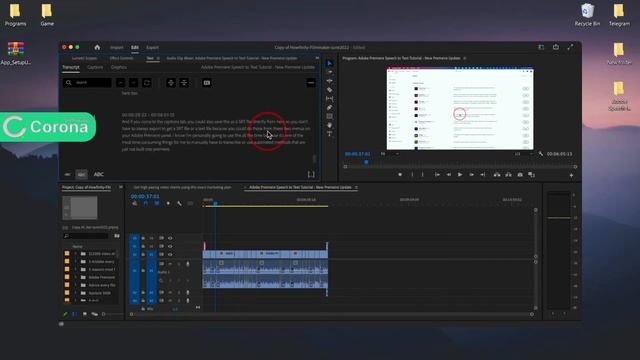Open the Fit zoom level dropdown
The image size is (640, 360).
click(389, 154)
